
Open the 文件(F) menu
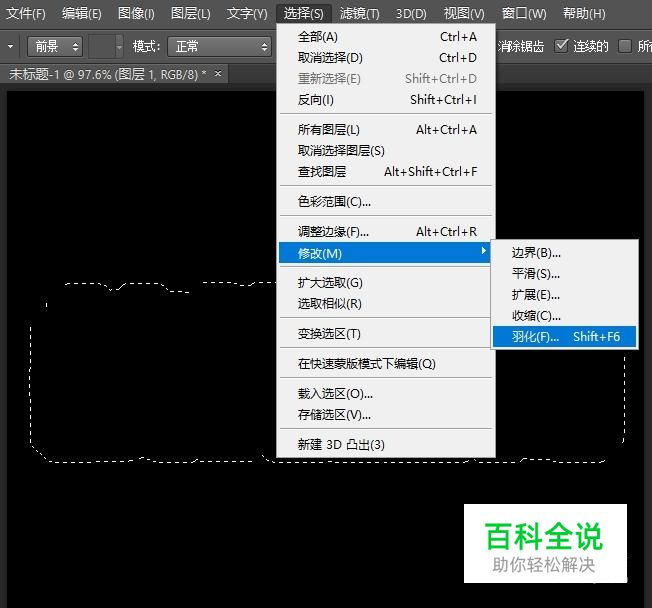point(26,14)
